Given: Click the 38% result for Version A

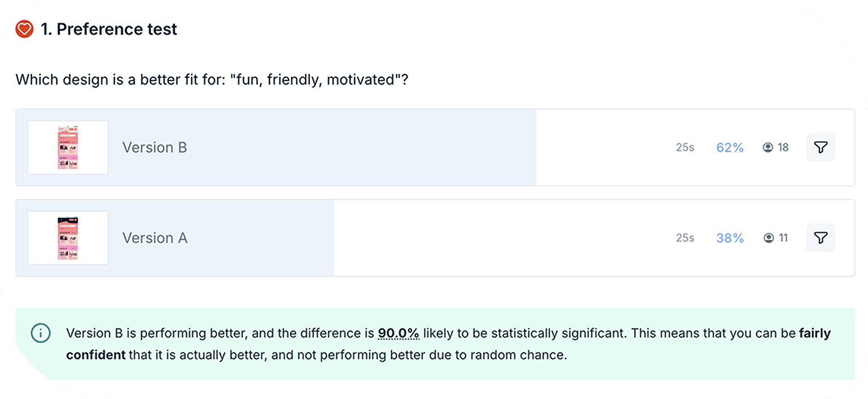Looking at the screenshot, I should [x=730, y=238].
